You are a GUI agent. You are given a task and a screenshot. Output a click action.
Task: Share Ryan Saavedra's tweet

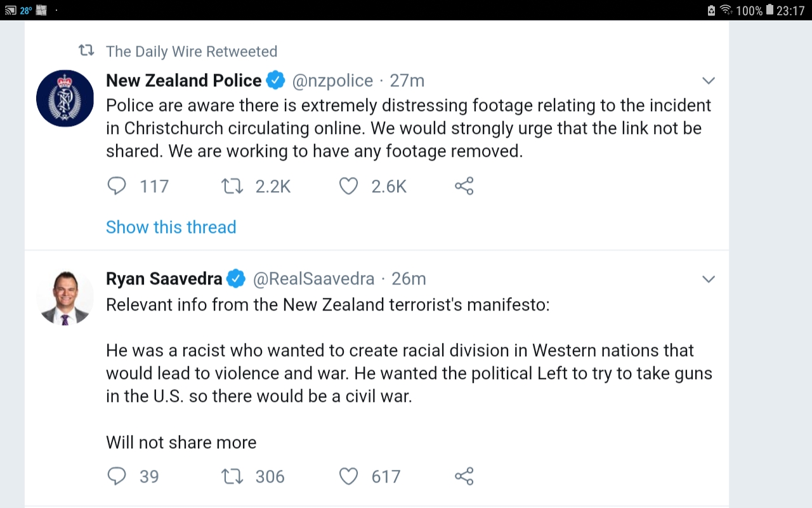coord(464,476)
